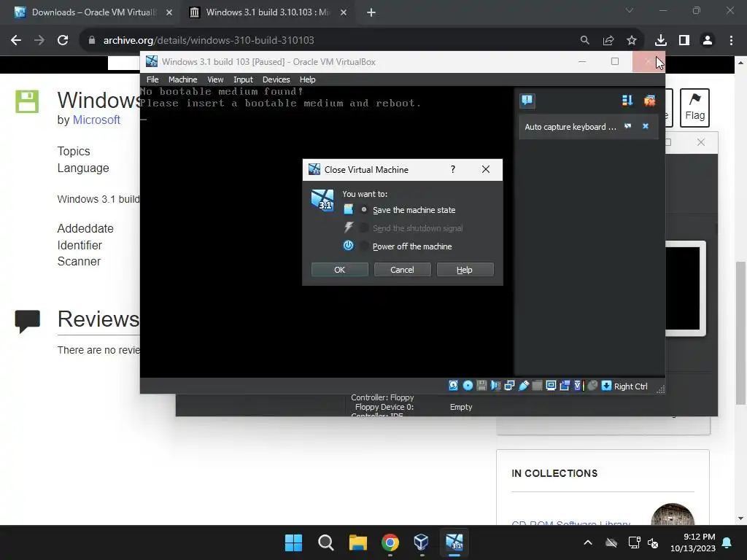The image size is (747, 560).
Task: Open the Machine menu
Action: pyautogui.click(x=182, y=79)
